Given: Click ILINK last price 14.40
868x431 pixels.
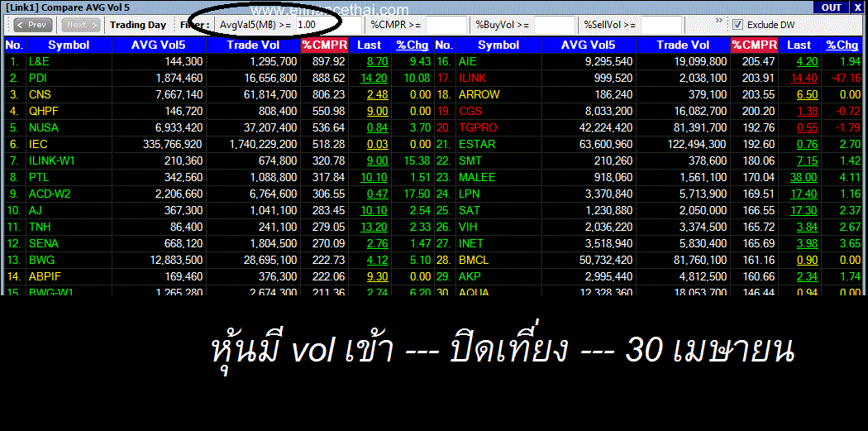Looking at the screenshot, I should point(804,78).
